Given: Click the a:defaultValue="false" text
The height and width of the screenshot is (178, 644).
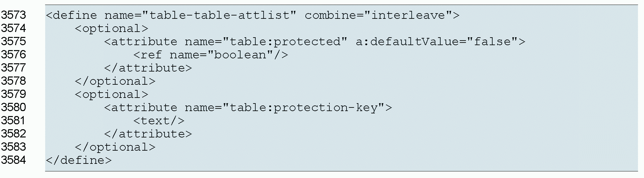Looking at the screenshot, I should [440, 42].
